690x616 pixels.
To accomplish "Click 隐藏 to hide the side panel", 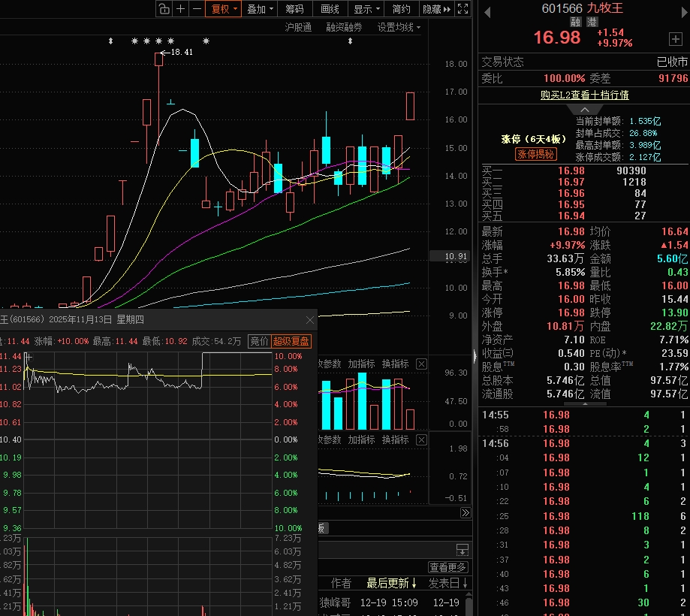I will 436,9.
